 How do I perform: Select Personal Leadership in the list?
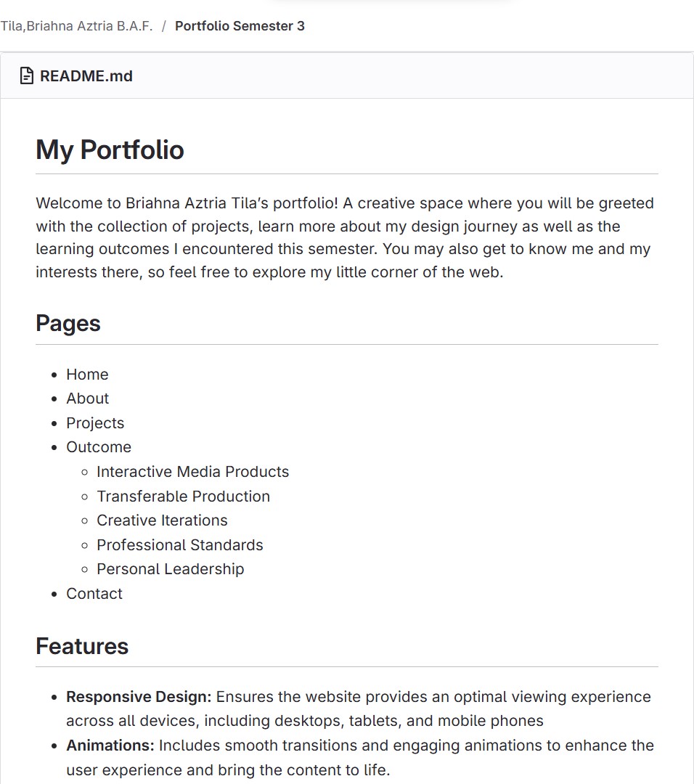click(x=170, y=569)
